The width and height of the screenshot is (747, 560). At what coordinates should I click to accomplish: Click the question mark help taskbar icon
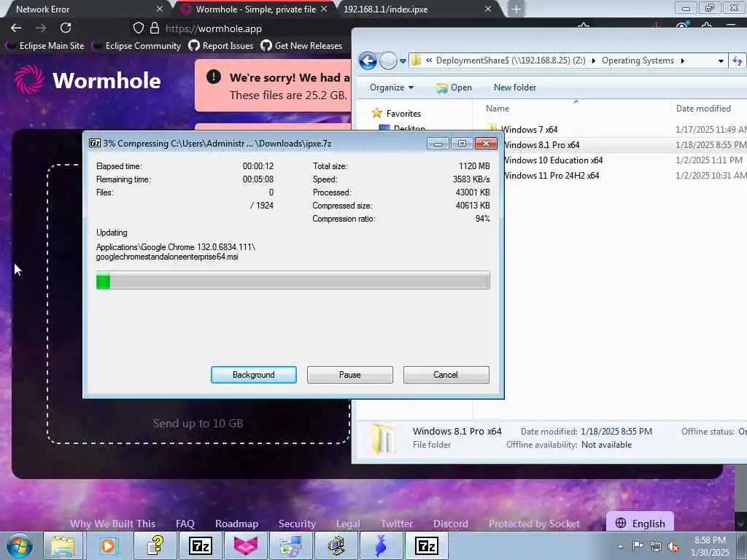(x=155, y=545)
